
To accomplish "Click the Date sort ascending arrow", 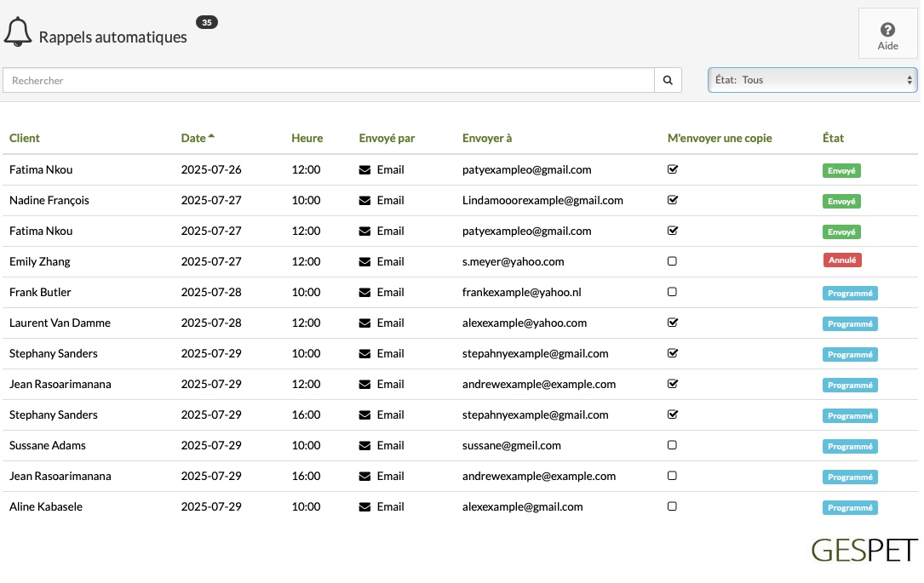I will click(x=211, y=136).
